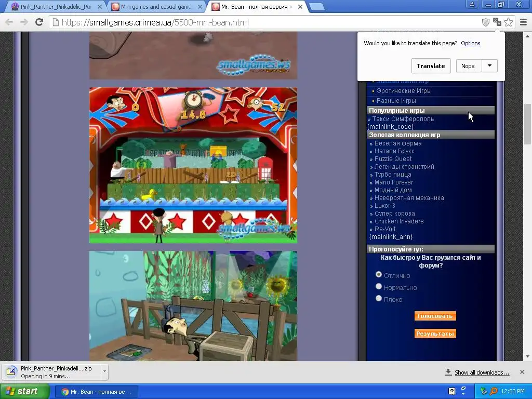532x399 pixels.
Task: Click the Chrome icon in the taskbar button
Action: 65,392
